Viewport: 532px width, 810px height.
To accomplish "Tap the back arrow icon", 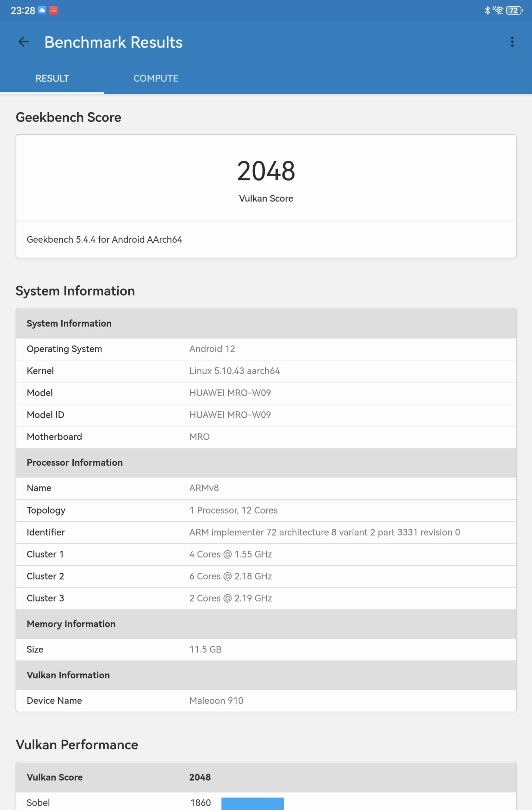I will (23, 42).
